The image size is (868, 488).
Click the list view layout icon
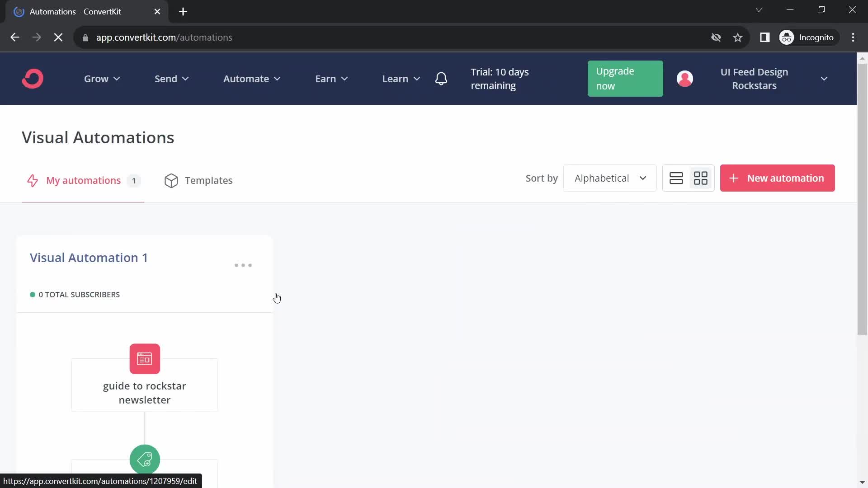coord(677,178)
